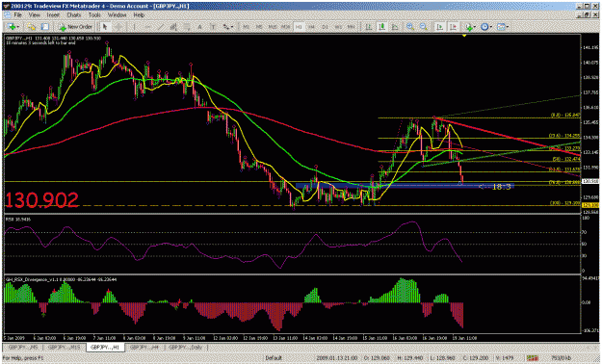602x364 pixels.
Task: Switch to H4 timeframe
Action: pos(311,27)
